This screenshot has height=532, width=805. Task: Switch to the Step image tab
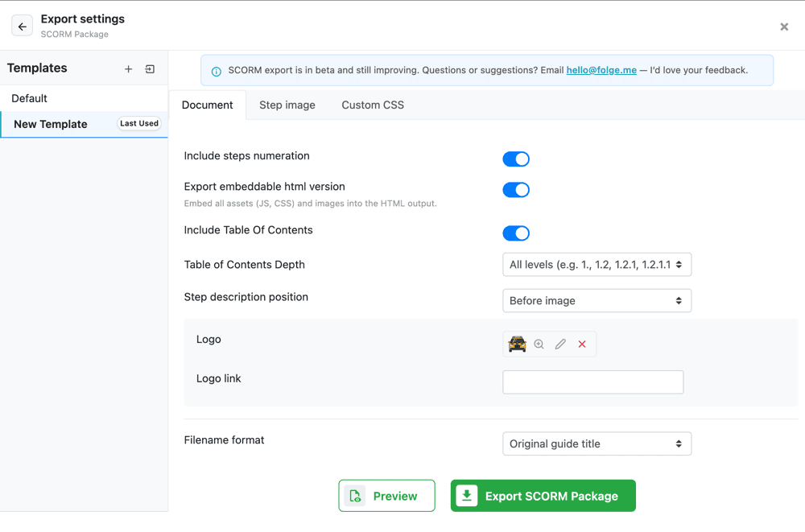[287, 105]
